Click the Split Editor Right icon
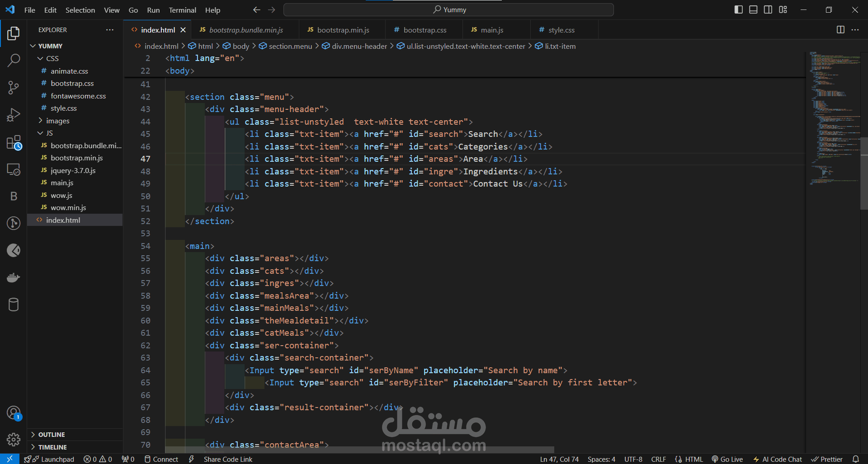This screenshot has width=868, height=464. pos(840,30)
